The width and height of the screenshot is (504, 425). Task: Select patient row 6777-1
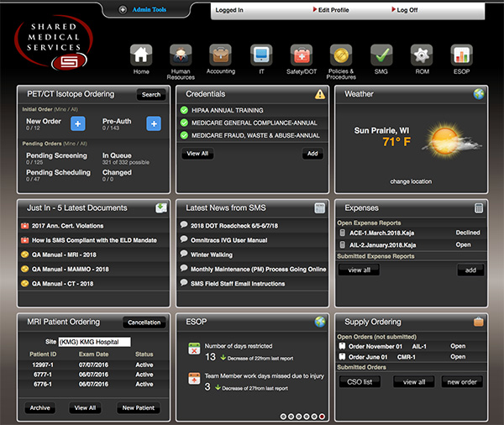click(93, 375)
